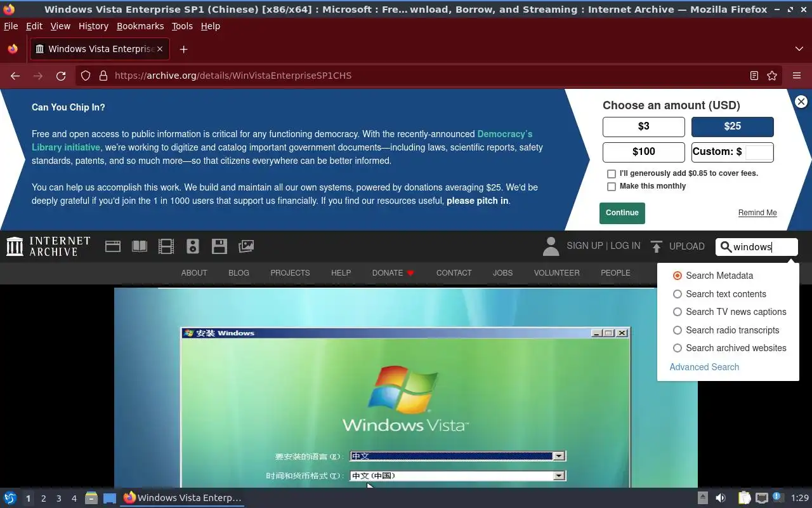
Task: Open the View menu
Action: click(x=60, y=26)
